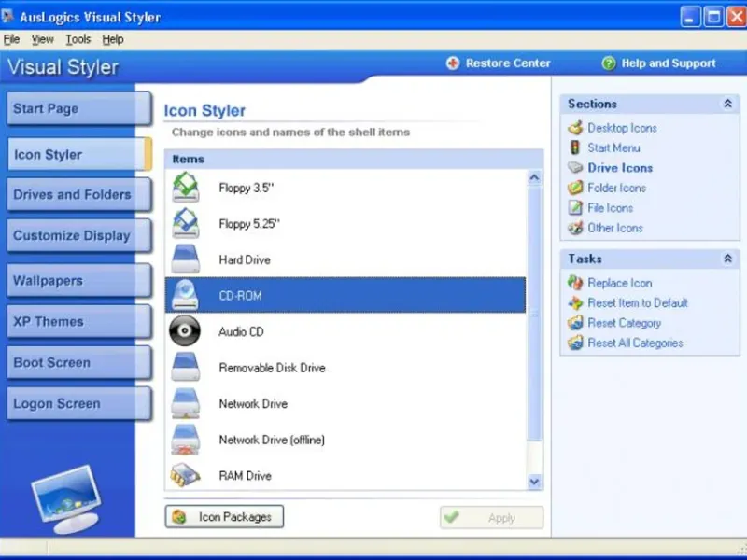
Task: Click the Network Drive (offline) icon
Action: tap(185, 440)
